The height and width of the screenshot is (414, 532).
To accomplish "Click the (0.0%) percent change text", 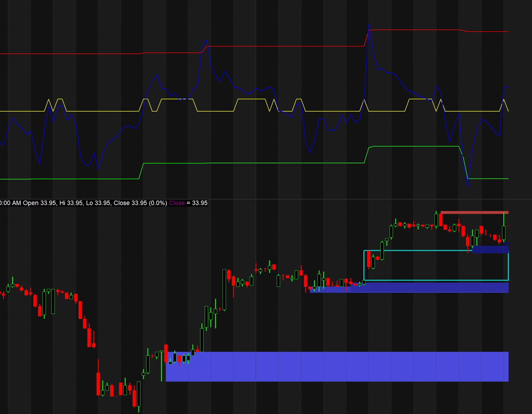I will 158,203.
